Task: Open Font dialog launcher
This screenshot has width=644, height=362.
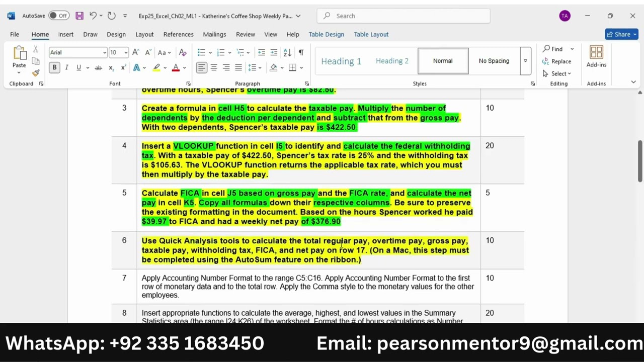Action: [x=188, y=83]
